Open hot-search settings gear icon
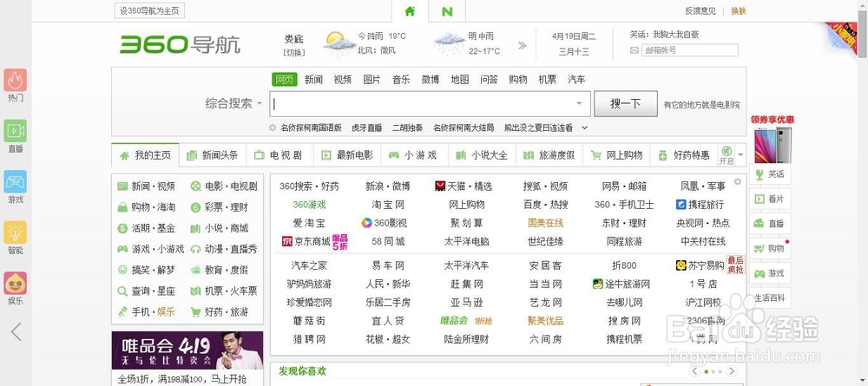Viewport: 868px width, 386px height. (273, 128)
